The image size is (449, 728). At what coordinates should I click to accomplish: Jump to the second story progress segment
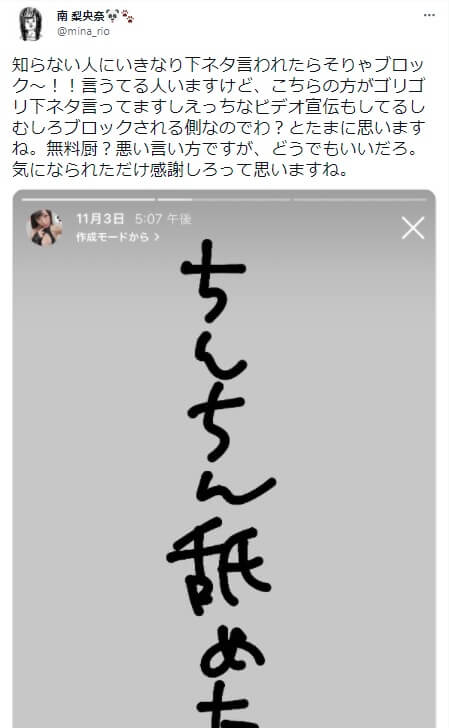[x=224, y=199]
